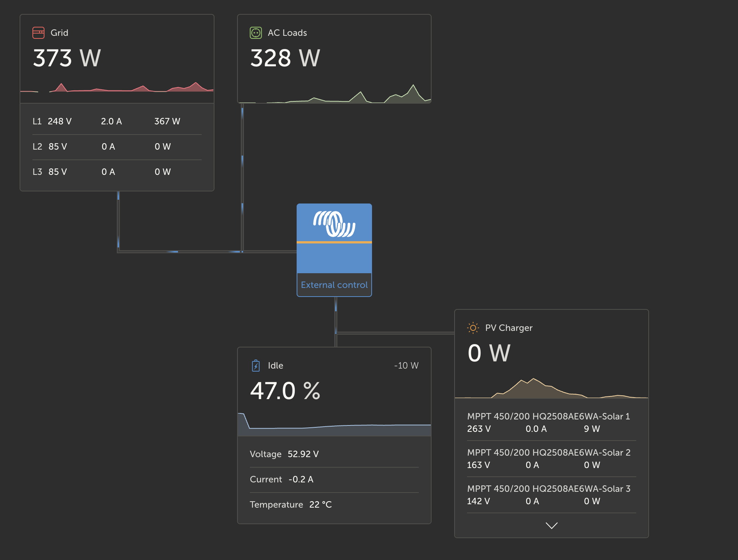Screen dimensions: 738x560
Task: Expand the PV Charger list chevron
Action: 551,525
